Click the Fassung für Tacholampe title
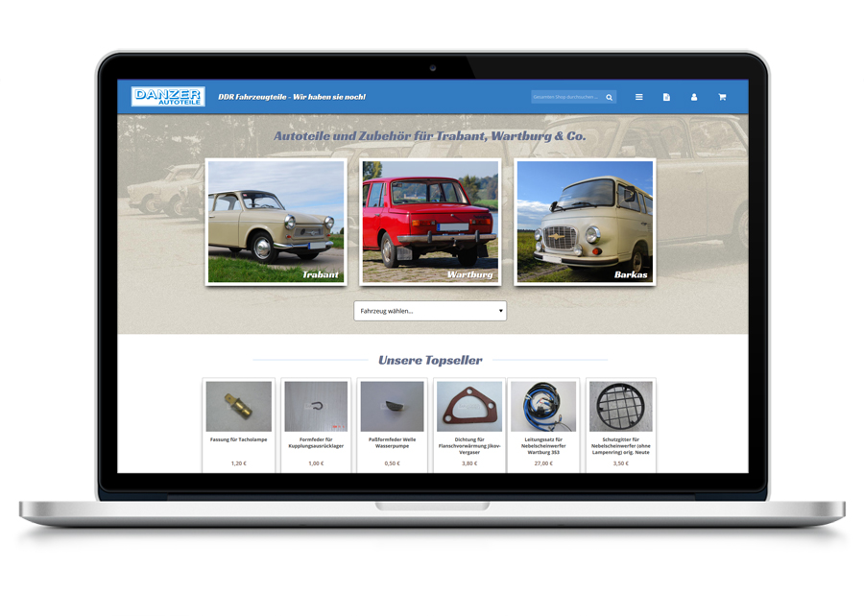The image size is (864, 616). 239,439
